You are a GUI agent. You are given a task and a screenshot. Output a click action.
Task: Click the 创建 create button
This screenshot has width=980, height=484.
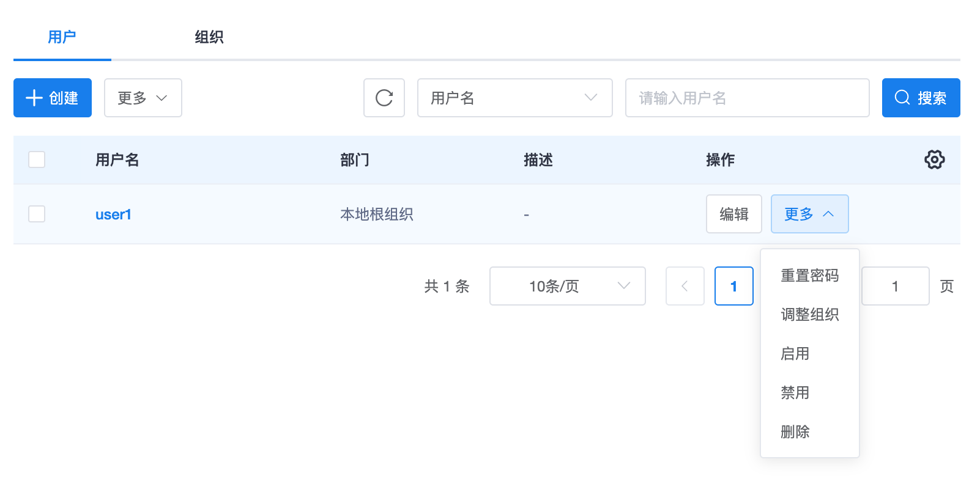click(x=53, y=98)
